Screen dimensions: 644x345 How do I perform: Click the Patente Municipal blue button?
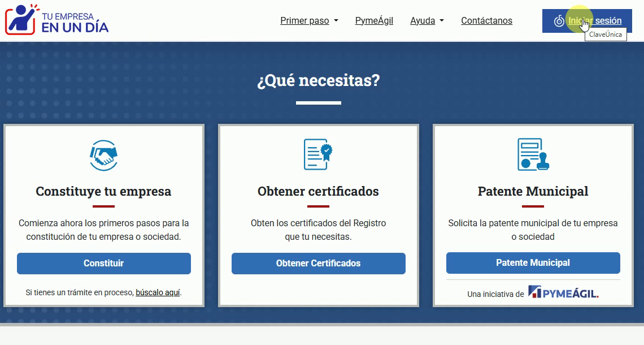[x=533, y=263]
